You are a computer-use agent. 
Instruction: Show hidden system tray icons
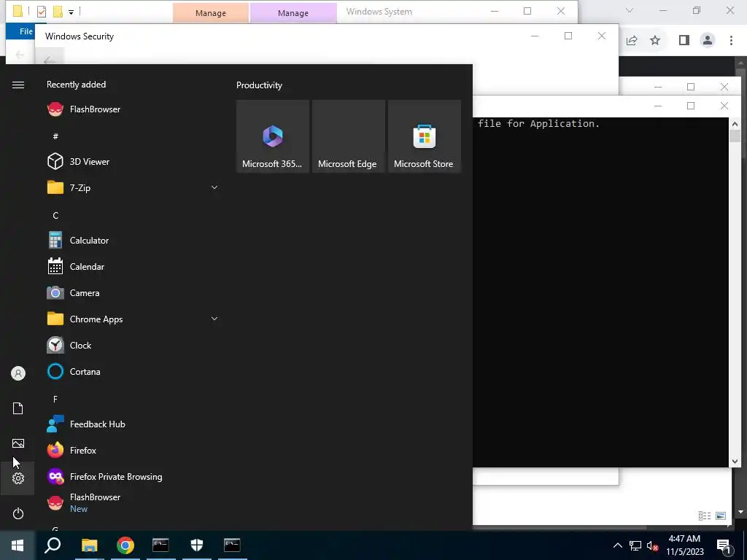click(617, 545)
